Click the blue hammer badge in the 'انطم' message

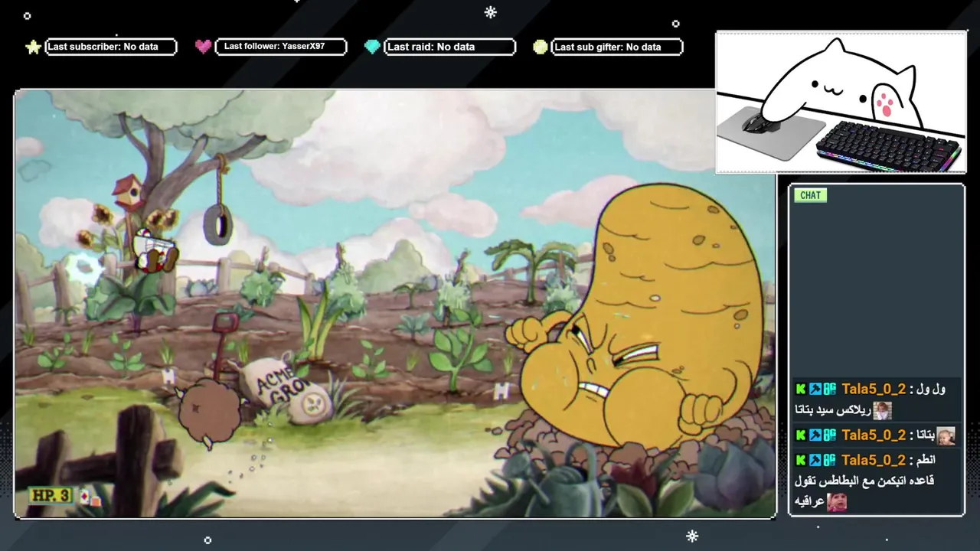click(815, 460)
